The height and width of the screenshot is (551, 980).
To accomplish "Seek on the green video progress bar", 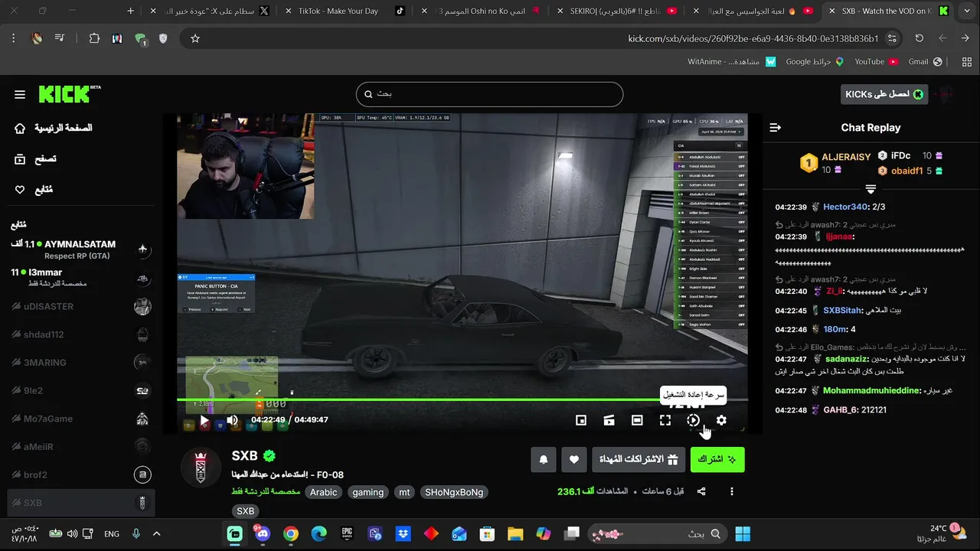I will [x=462, y=399].
